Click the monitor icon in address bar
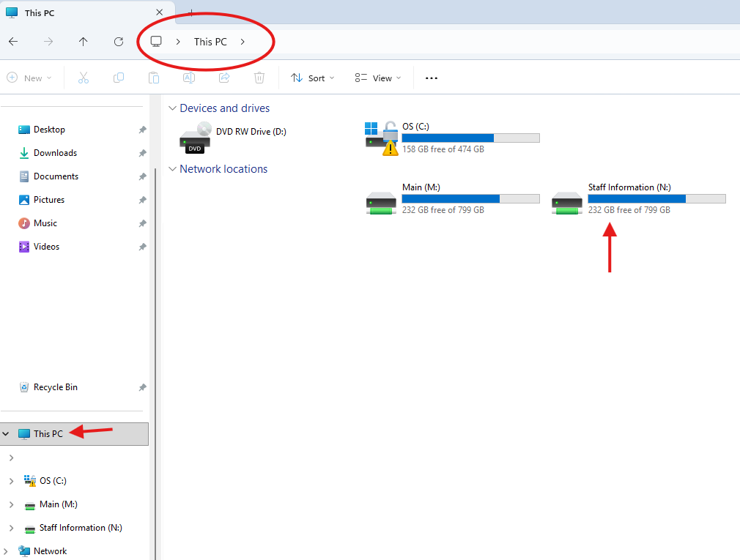Image resolution: width=740 pixels, height=560 pixels. (156, 42)
